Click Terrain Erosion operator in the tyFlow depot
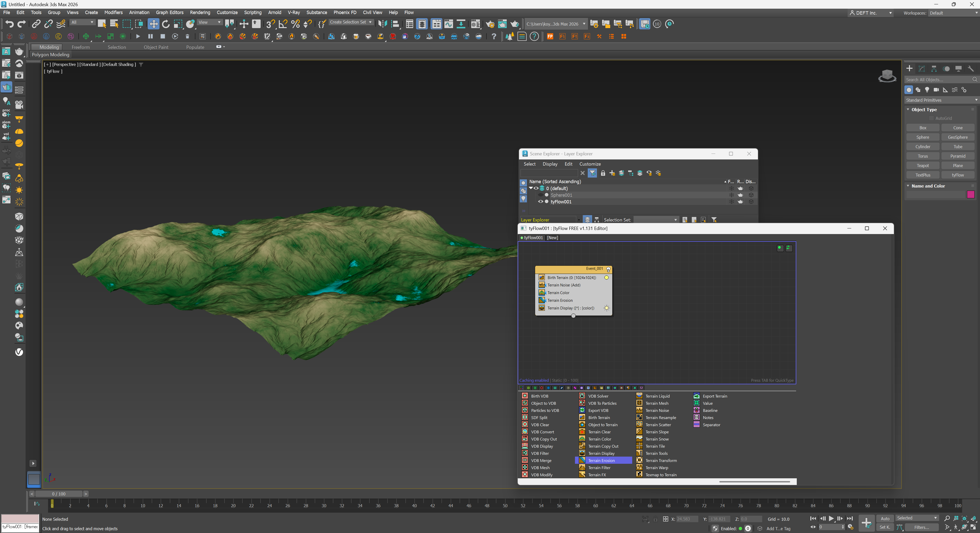The height and width of the screenshot is (533, 980). 601,460
